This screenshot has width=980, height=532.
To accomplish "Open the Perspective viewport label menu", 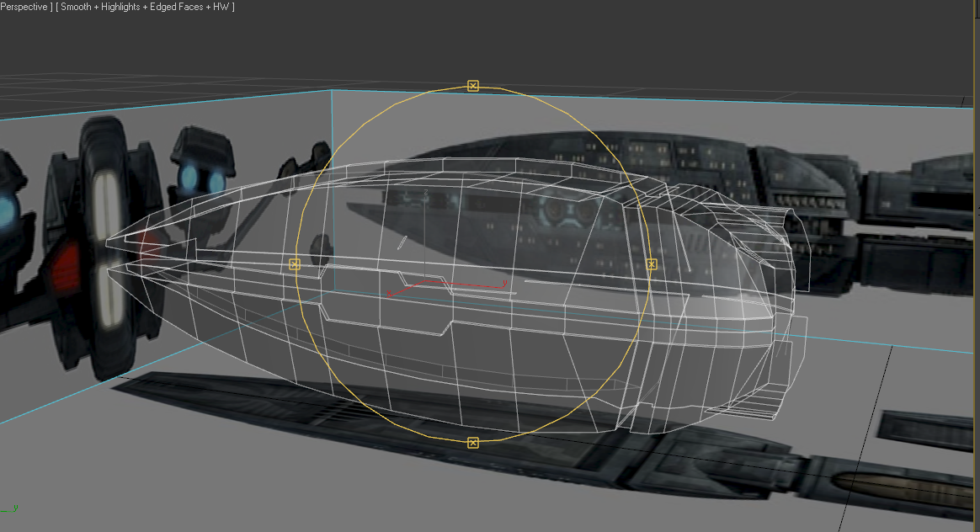I will pyautogui.click(x=25, y=7).
